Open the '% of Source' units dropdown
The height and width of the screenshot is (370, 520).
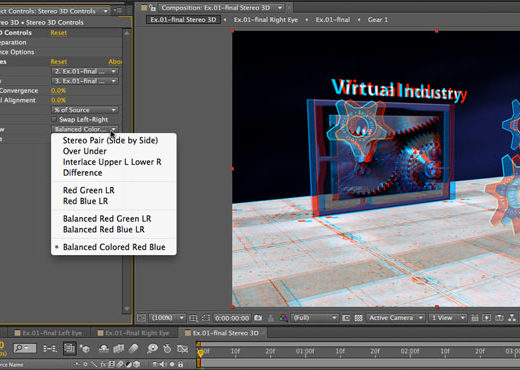(85, 110)
